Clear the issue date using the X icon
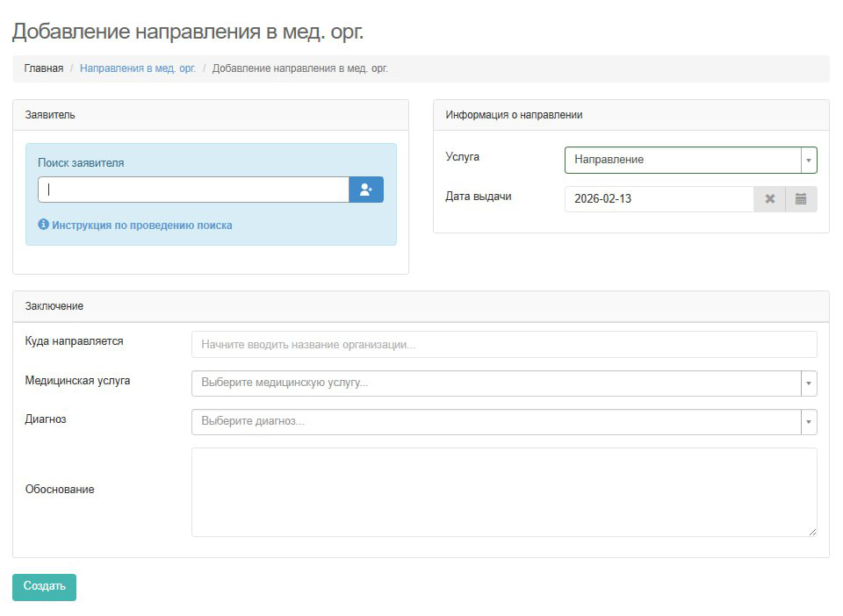Image resolution: width=843 pixels, height=616 pixels. tap(769, 198)
